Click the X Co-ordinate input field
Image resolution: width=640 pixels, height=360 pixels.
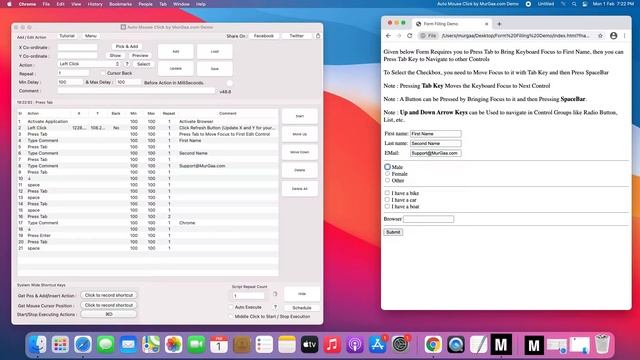pos(77,47)
